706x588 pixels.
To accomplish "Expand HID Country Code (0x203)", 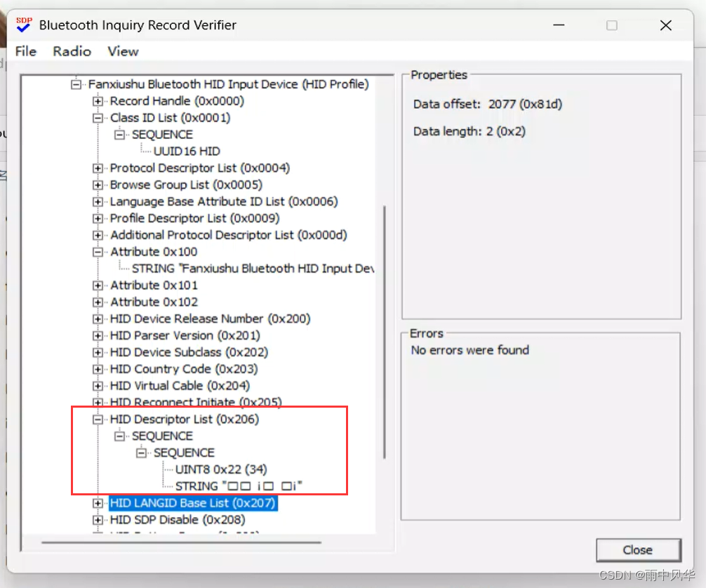I will point(98,369).
